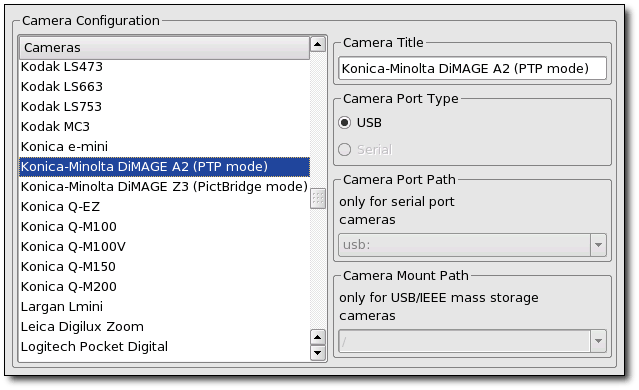Click the scroll-down arrow at the bottom of the camera list scrollbar
Image resolution: width=639 pixels, height=390 pixels.
pyautogui.click(x=318, y=353)
